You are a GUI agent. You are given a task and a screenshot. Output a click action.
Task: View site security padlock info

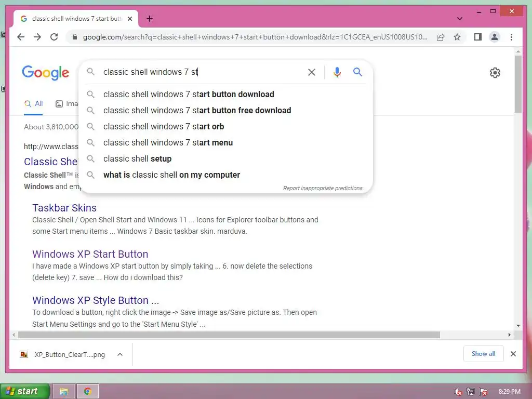[x=75, y=37]
